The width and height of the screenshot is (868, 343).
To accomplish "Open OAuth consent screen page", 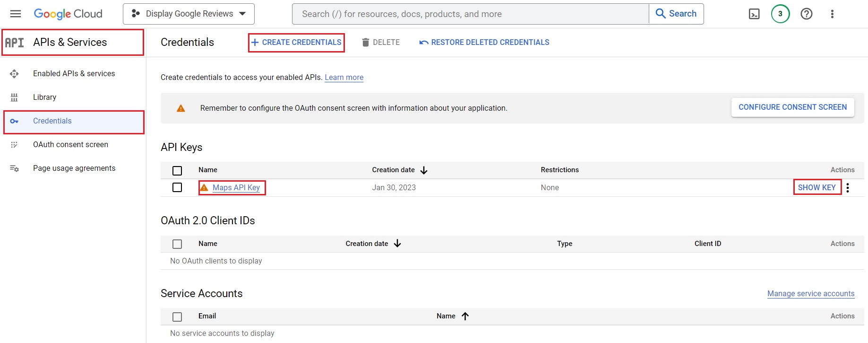I will 70,144.
